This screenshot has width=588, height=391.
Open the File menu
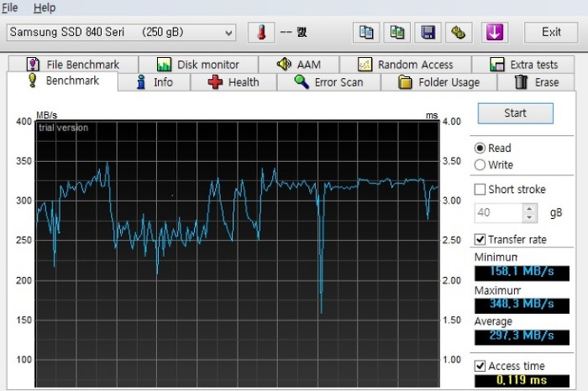pos(9,8)
